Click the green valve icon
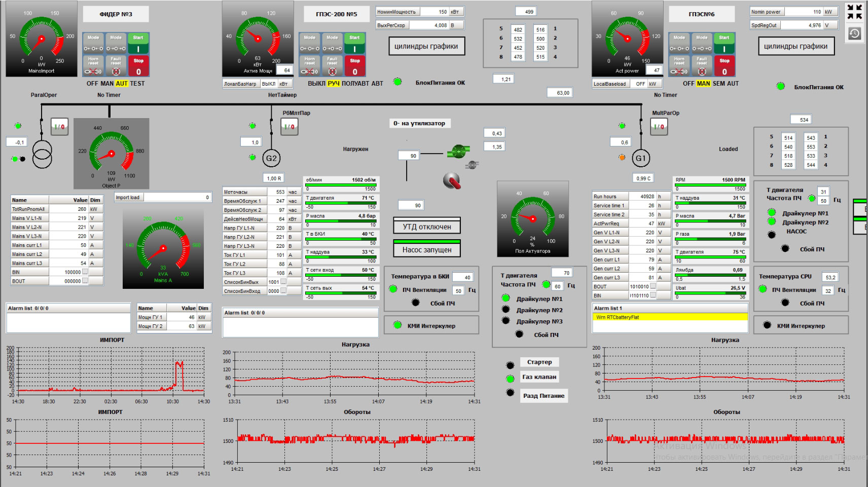This screenshot has height=487, width=868. [458, 151]
